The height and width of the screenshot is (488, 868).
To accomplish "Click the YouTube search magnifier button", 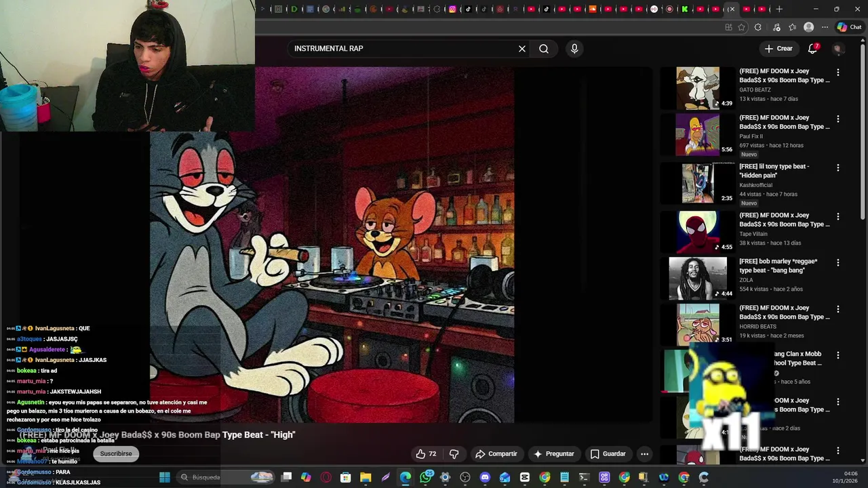I will click(544, 49).
